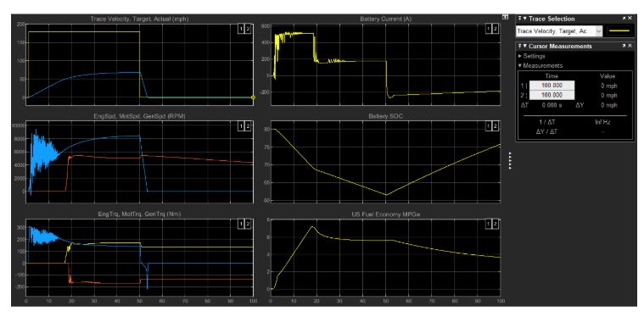Toggle cursor 2 in Battery Current plot
Screen dimensions: 644x317
[x=495, y=28]
